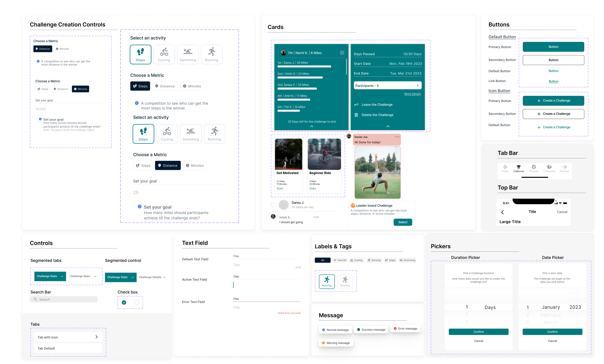The height and width of the screenshot is (364, 604).
Task: Select the Favorite tag
Action: (x=340, y=260)
